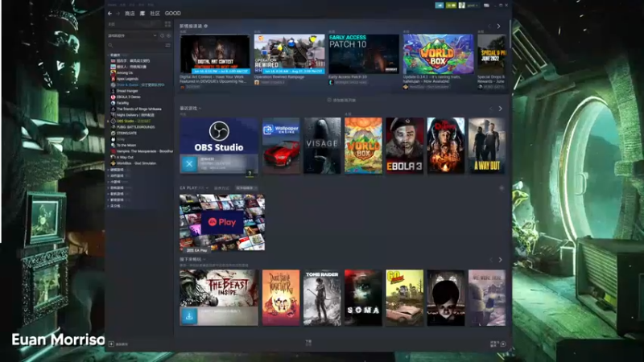
Task: Stop OBS Studio with the blue X button
Action: 189,164
